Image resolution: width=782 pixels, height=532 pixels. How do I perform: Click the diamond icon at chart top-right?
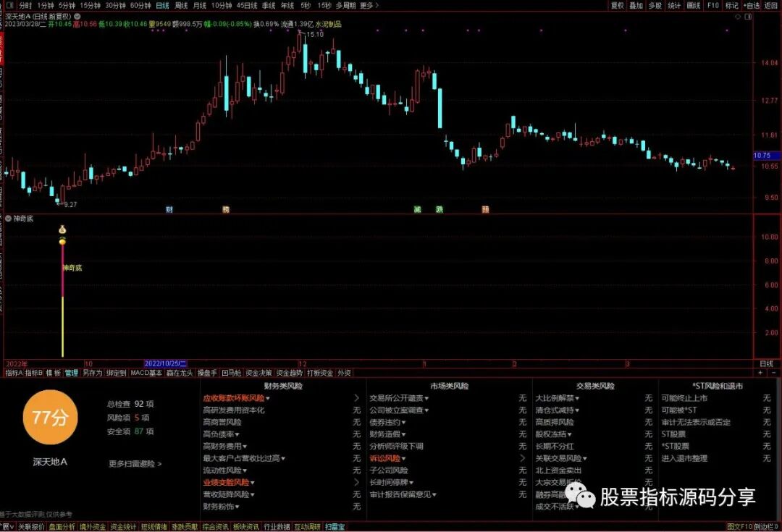738,17
